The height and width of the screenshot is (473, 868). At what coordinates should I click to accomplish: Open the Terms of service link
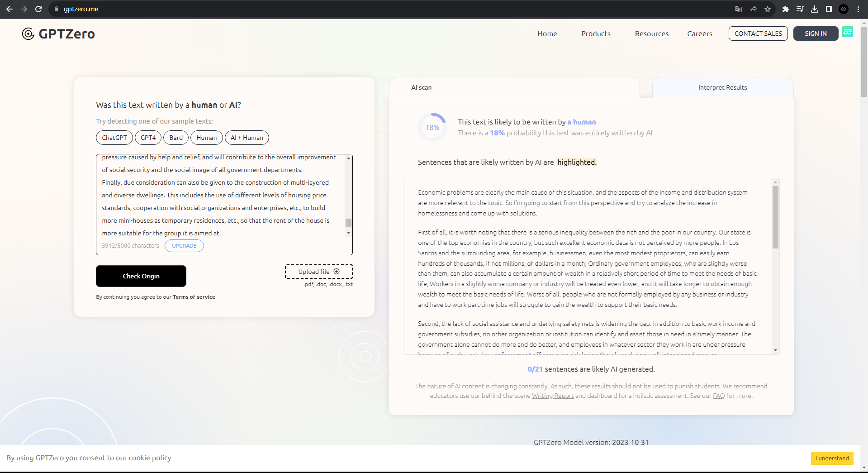[194, 297]
